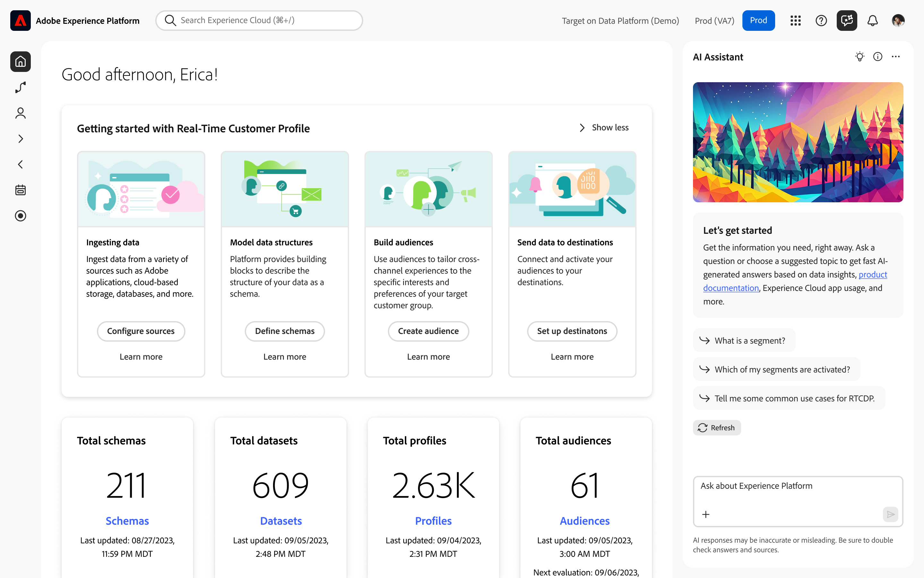
Task: Open the Audiences link
Action: tap(585, 521)
